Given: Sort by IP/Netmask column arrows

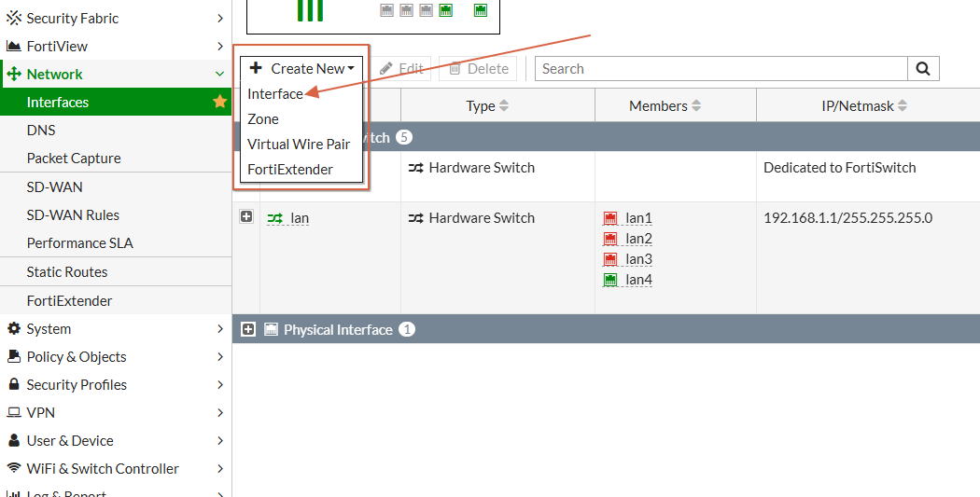Looking at the screenshot, I should tap(902, 106).
